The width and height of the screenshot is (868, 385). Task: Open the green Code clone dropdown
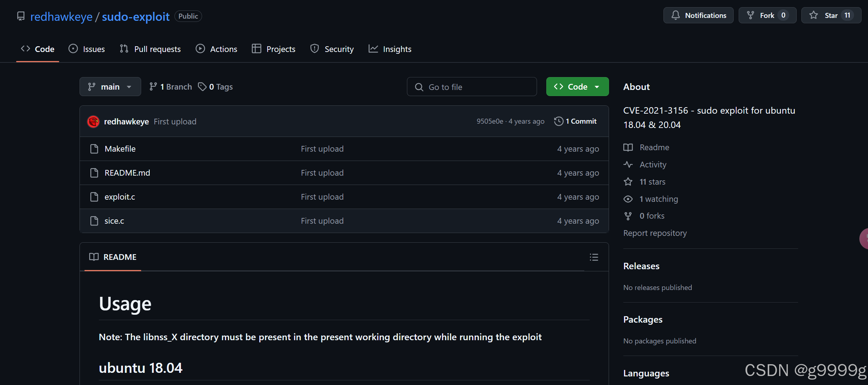pos(577,87)
